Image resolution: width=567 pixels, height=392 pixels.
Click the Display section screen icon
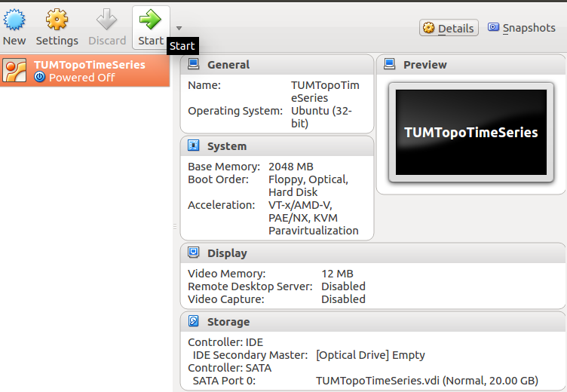pyautogui.click(x=194, y=253)
